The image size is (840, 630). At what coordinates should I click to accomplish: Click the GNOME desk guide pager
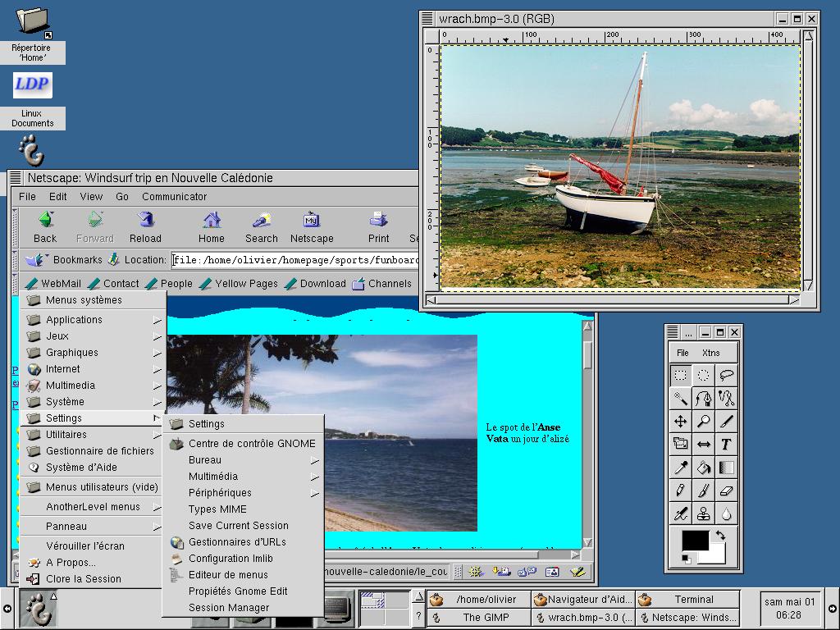pos(384,608)
